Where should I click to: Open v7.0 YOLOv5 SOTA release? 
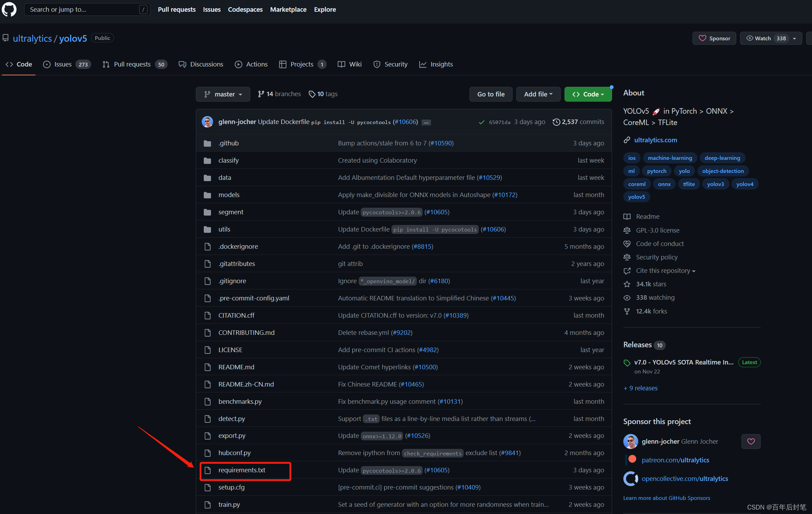click(x=684, y=362)
